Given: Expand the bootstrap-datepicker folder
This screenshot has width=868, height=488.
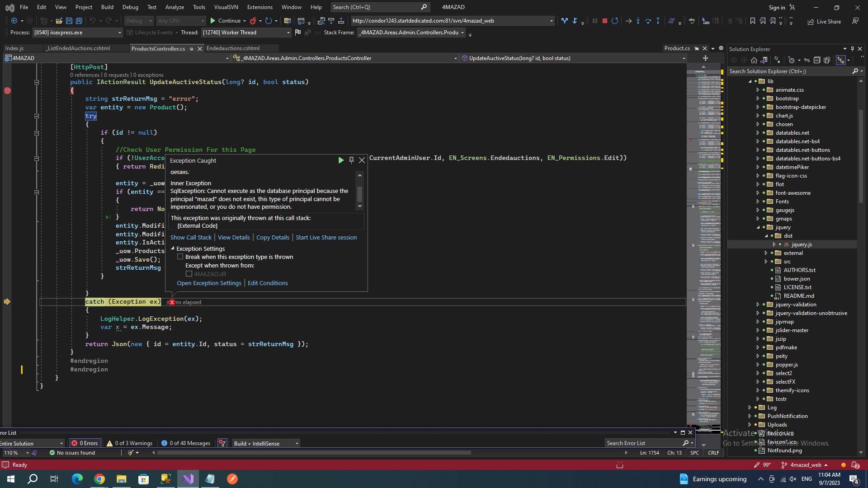Looking at the screenshot, I should tap(758, 107).
